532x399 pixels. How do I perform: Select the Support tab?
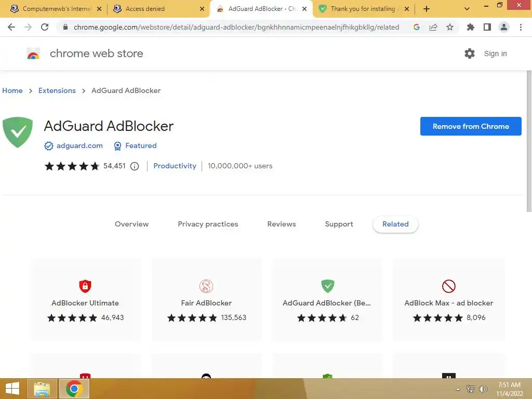(339, 224)
